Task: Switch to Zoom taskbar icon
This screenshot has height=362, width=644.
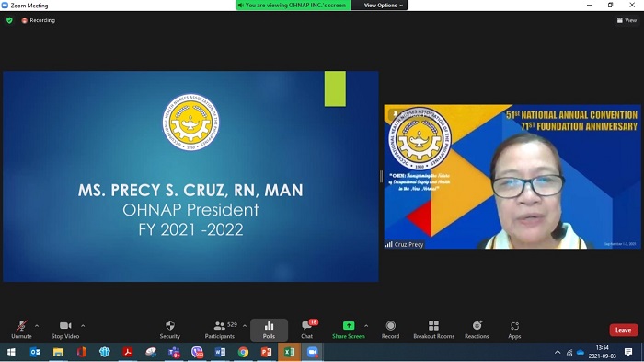Action: click(313, 352)
